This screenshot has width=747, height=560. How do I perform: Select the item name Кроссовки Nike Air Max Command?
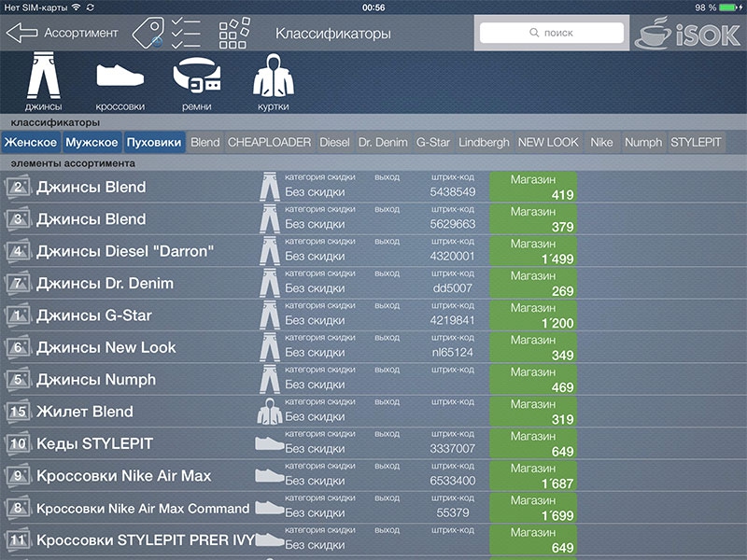143,508
